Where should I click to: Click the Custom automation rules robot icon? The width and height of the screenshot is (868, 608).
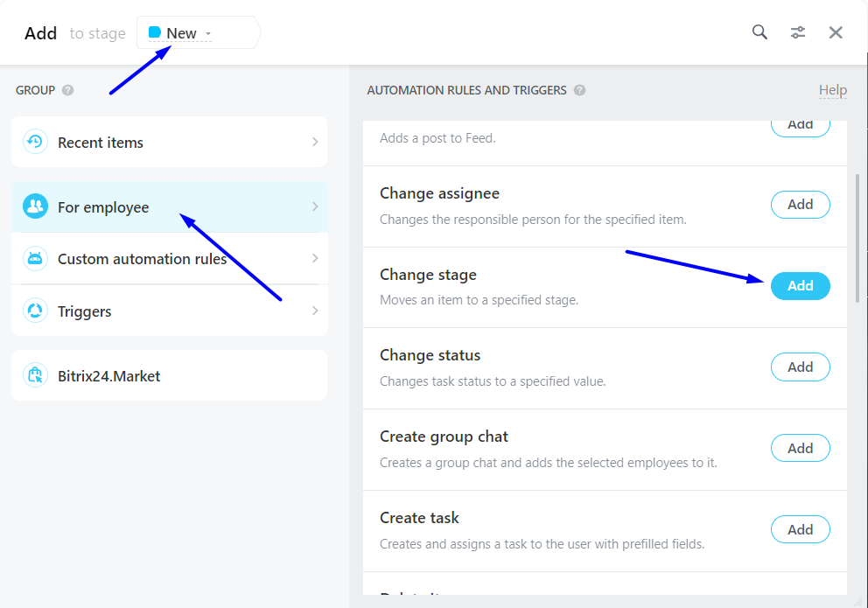click(x=35, y=259)
